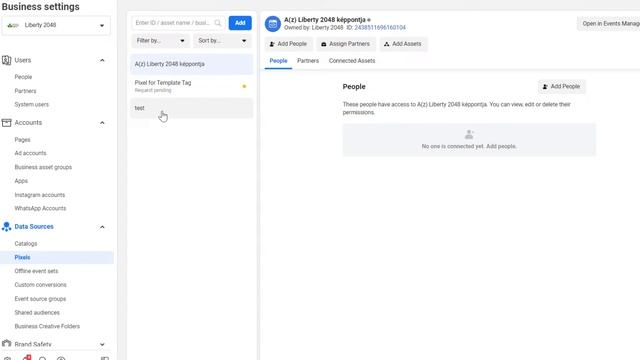Click the blue pixel icon beside the title
The image size is (640, 360).
click(273, 24)
